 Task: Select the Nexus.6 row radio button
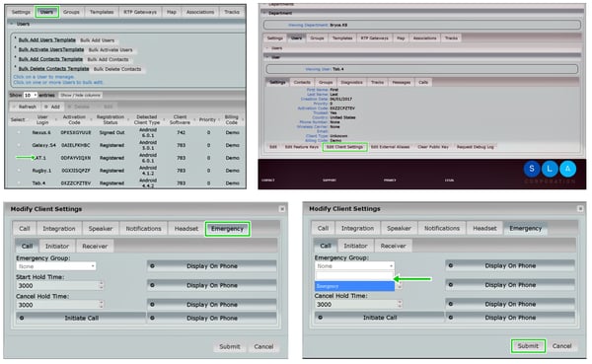[19, 132]
